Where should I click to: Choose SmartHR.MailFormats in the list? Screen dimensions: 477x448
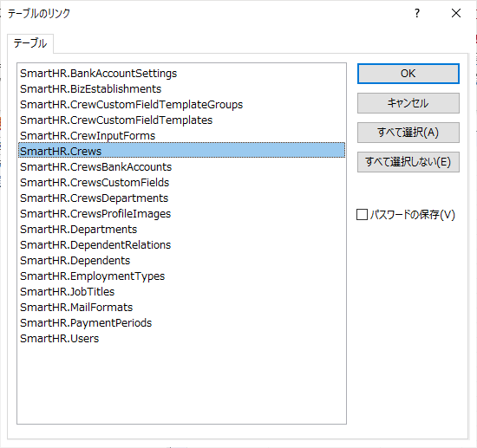(x=181, y=308)
